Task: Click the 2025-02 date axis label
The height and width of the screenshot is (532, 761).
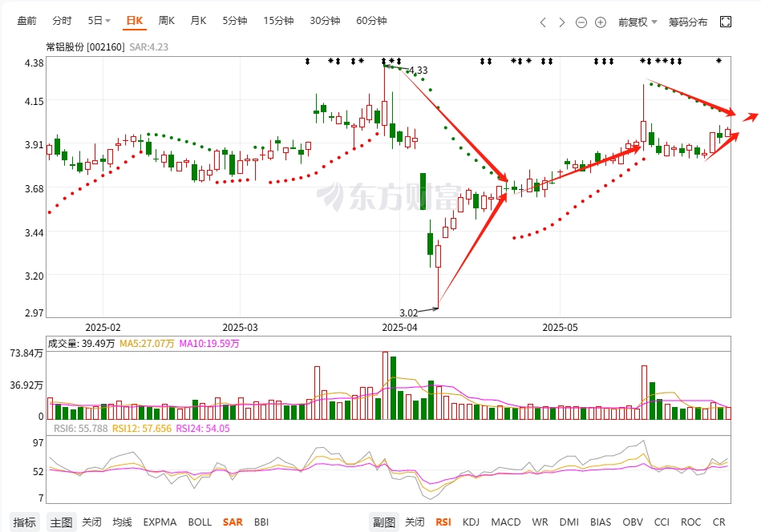Action: tap(103, 328)
